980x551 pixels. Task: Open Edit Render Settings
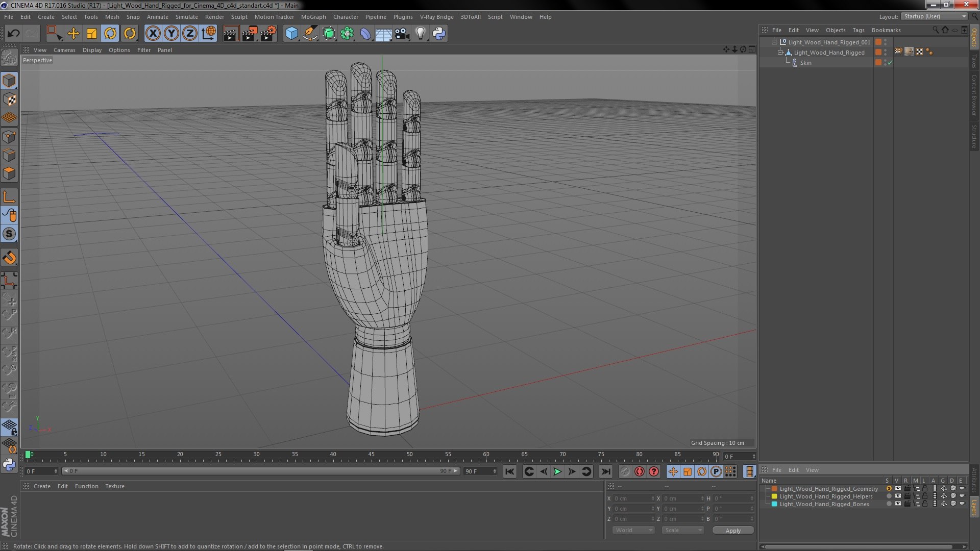pos(268,34)
